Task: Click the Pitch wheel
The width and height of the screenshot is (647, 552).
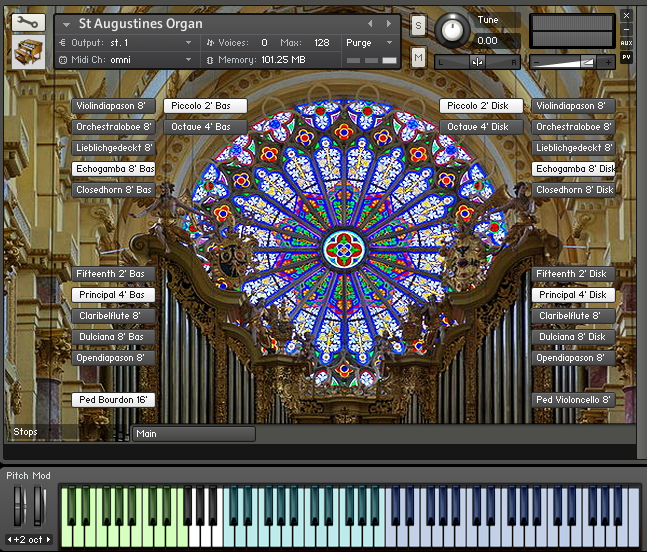Action: point(18,506)
